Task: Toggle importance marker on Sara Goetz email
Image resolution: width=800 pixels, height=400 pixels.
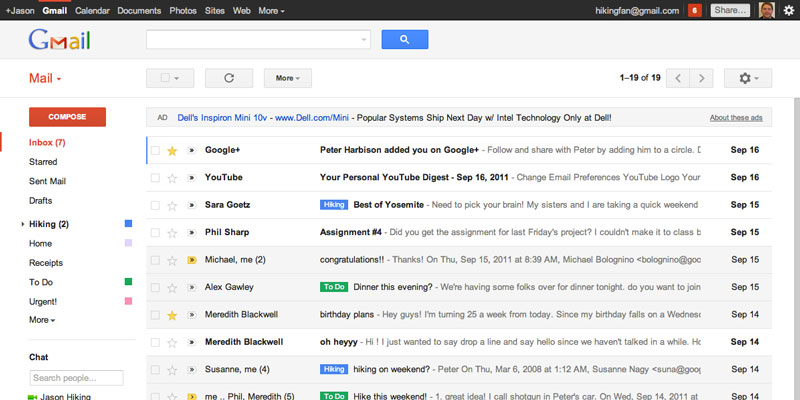Action: [192, 206]
